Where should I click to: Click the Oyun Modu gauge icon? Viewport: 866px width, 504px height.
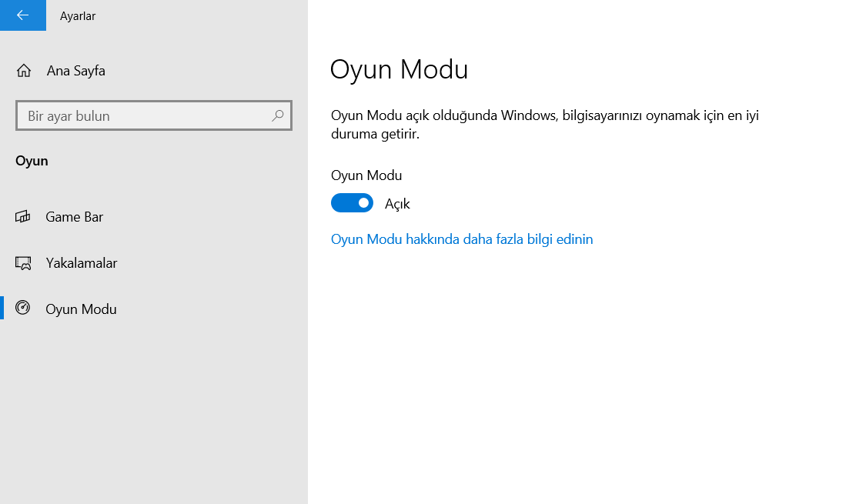point(23,309)
